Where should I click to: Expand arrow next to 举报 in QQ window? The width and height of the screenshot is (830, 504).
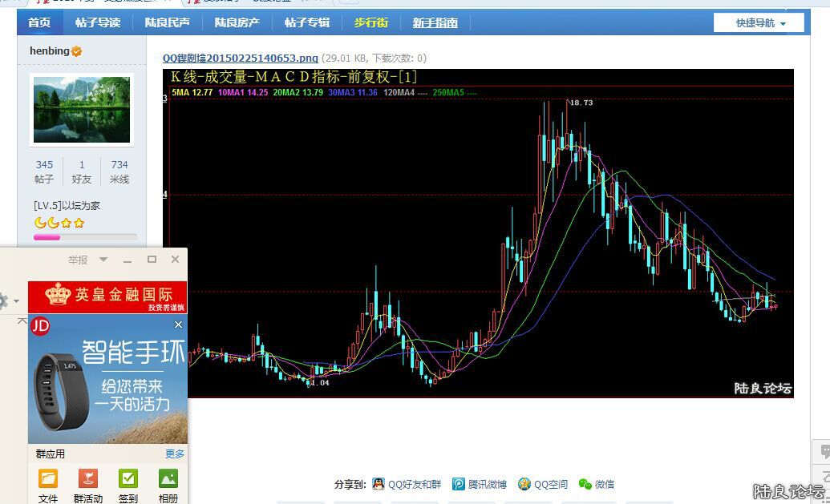(103, 260)
